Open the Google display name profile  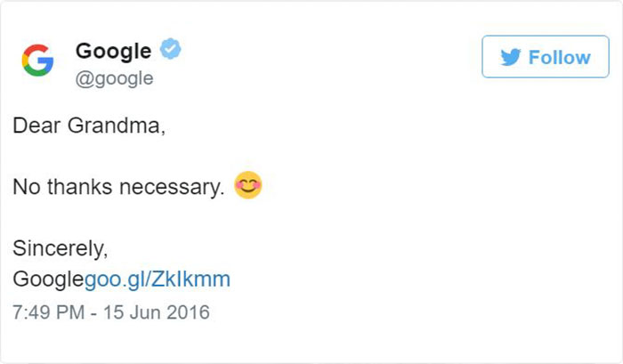113,50
